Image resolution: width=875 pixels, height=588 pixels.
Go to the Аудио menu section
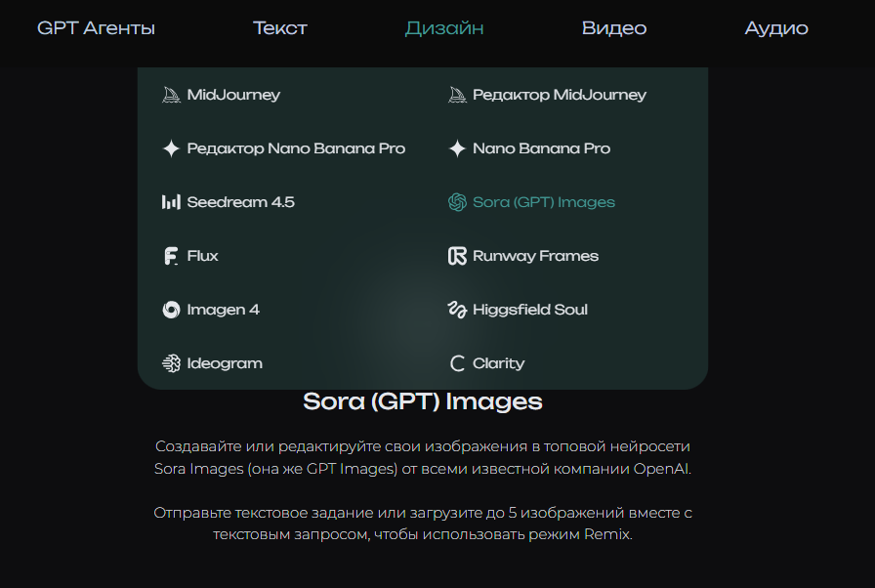pyautogui.click(x=776, y=27)
